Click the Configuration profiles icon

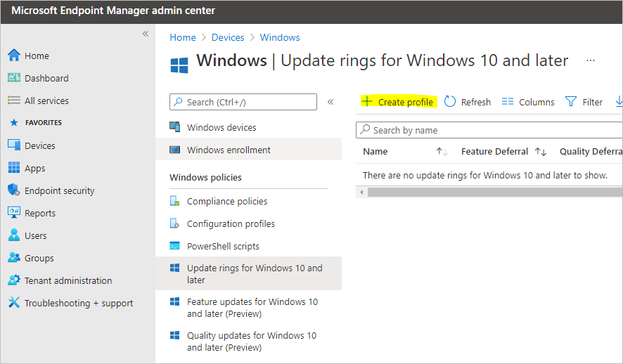coord(175,223)
